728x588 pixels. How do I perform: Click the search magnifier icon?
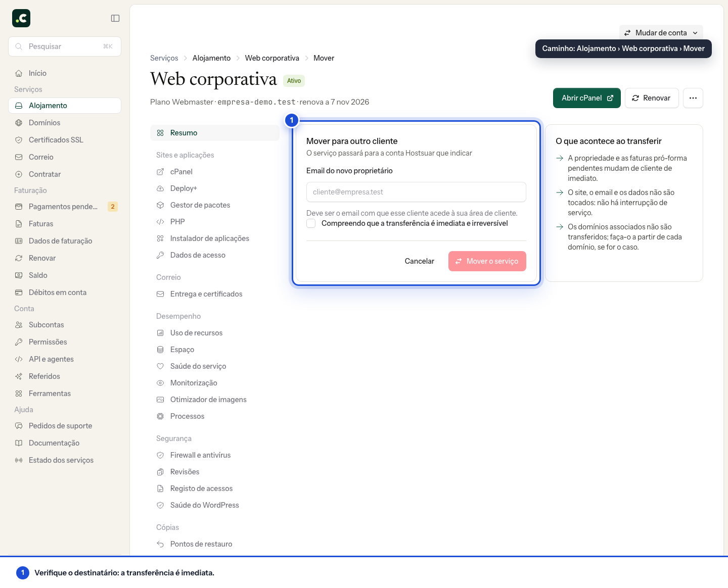tap(19, 46)
